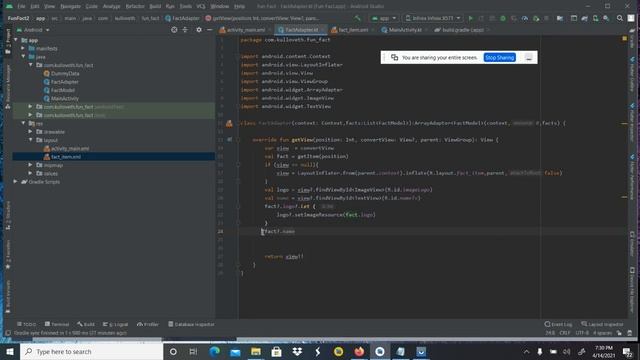Open Firefox from the taskbar
Viewport: 640px width, 360px height.
359,351
